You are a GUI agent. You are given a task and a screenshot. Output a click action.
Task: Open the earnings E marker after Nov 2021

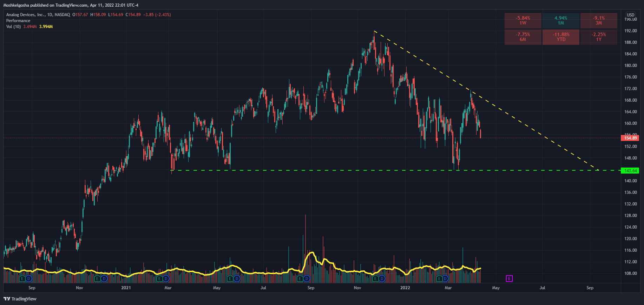[375, 279]
